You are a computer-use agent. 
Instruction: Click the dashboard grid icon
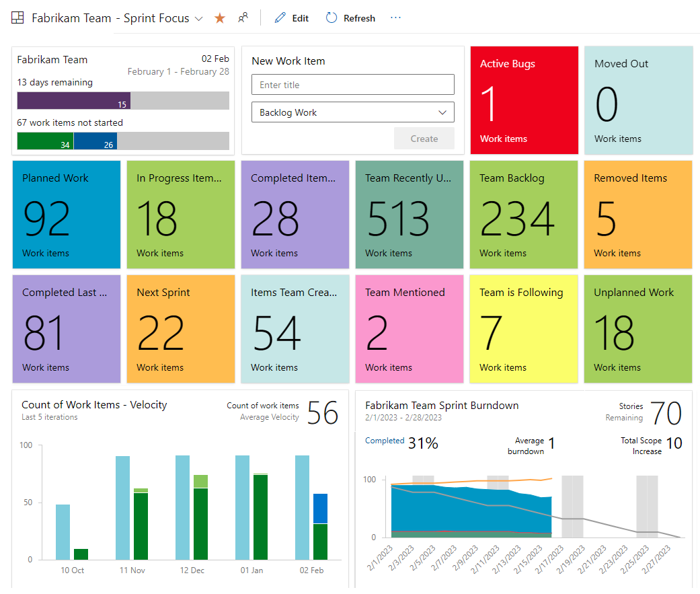pyautogui.click(x=17, y=18)
